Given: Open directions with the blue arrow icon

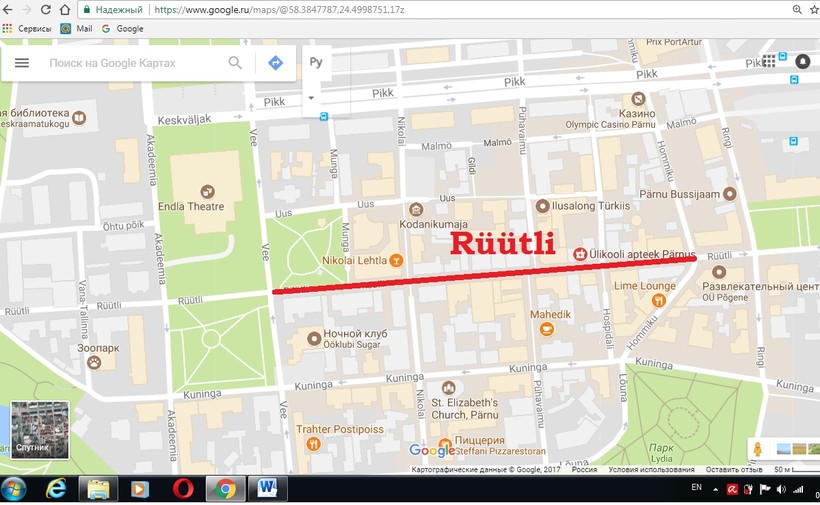Looking at the screenshot, I should 275,63.
